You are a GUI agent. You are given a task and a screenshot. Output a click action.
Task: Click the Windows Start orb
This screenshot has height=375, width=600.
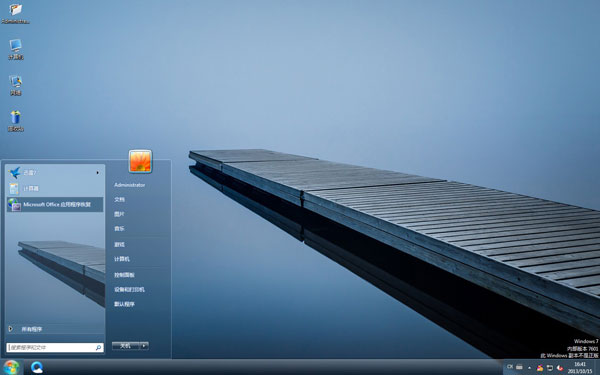tap(11, 367)
